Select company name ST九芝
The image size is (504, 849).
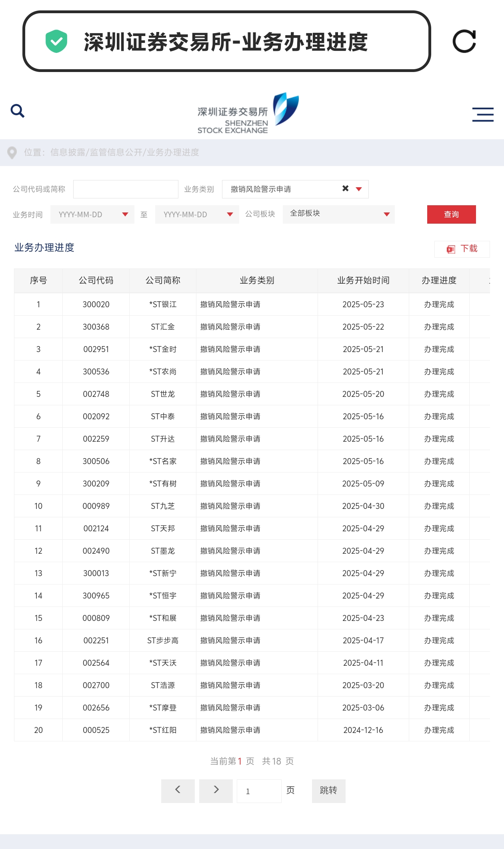(x=163, y=506)
